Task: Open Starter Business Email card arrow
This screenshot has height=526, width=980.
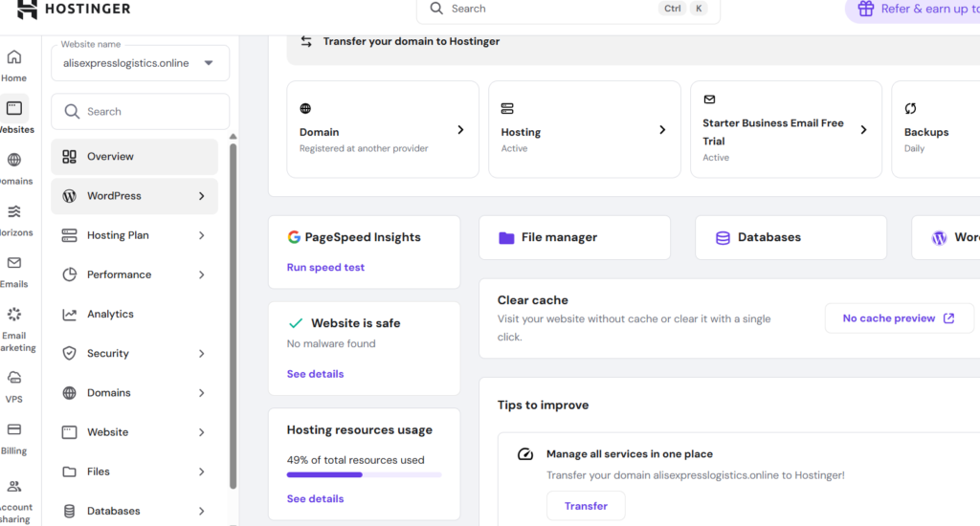Action: [864, 130]
